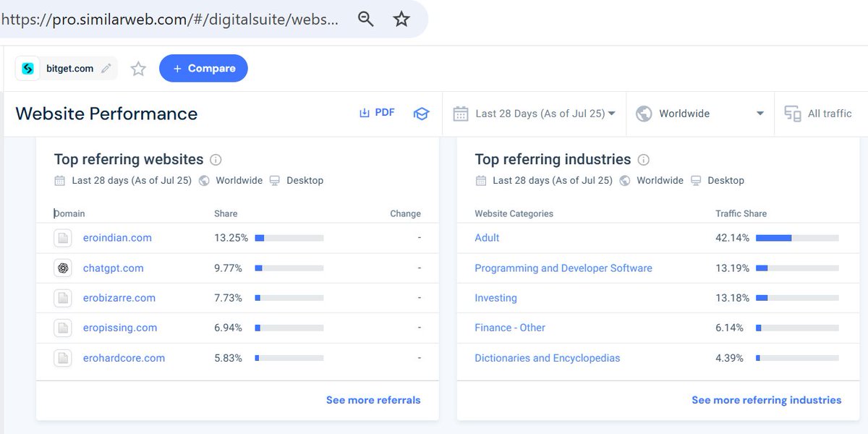Image resolution: width=868 pixels, height=434 pixels.
Task: Click See more referrals link
Action: (373, 400)
